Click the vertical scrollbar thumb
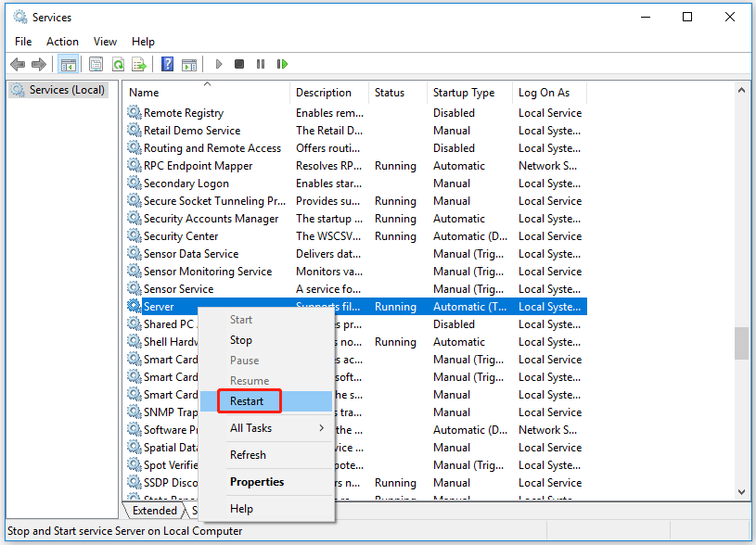The height and width of the screenshot is (545, 756). pos(741,344)
